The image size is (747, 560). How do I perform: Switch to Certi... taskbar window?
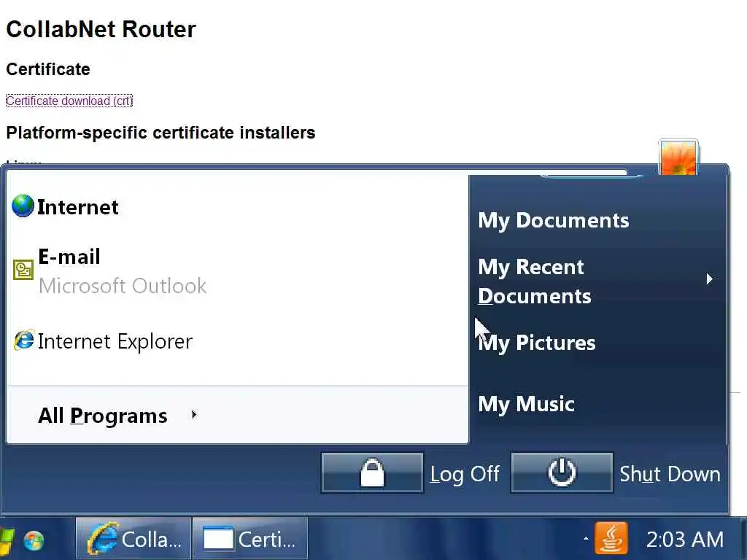250,539
